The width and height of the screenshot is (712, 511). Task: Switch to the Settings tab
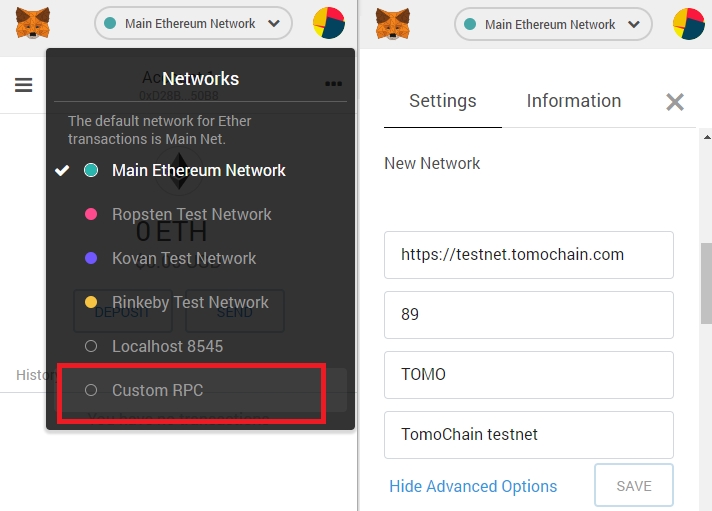(x=443, y=101)
